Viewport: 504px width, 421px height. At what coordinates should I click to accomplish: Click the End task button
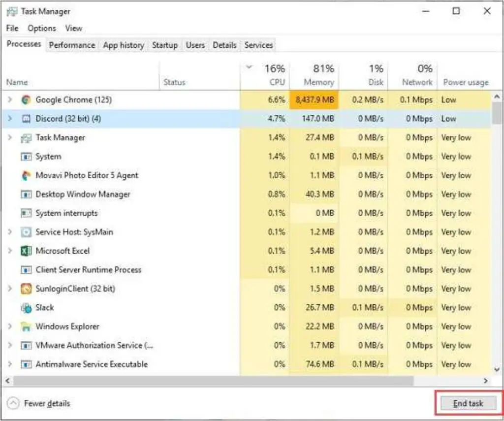469,403
